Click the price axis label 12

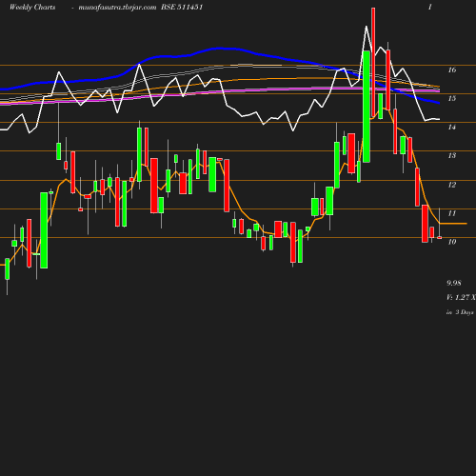click(x=452, y=185)
